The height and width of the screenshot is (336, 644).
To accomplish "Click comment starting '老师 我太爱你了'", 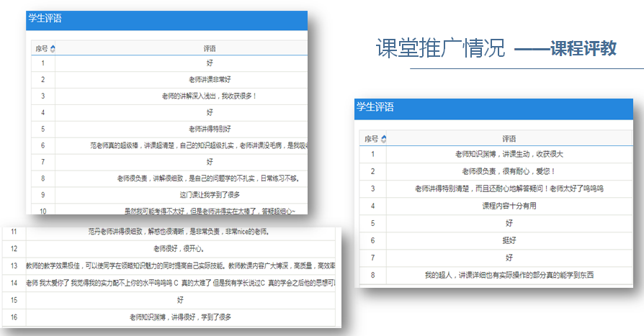I will click(x=181, y=283).
